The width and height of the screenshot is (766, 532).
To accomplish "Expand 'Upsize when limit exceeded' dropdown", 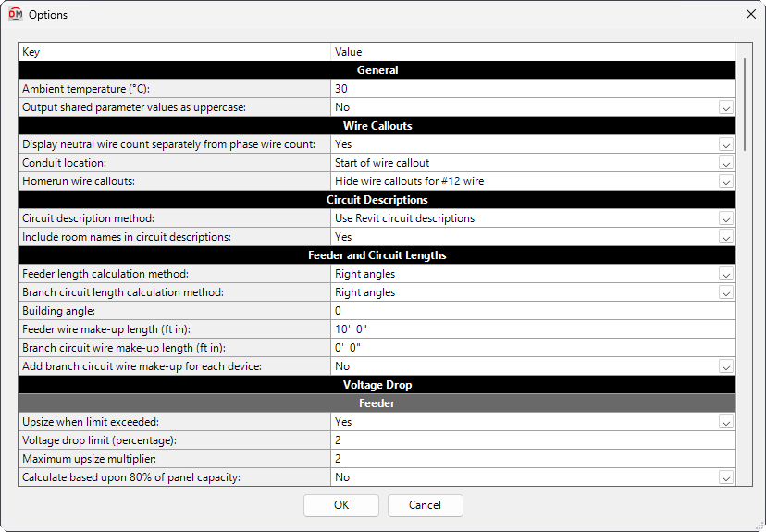I will pyautogui.click(x=726, y=422).
